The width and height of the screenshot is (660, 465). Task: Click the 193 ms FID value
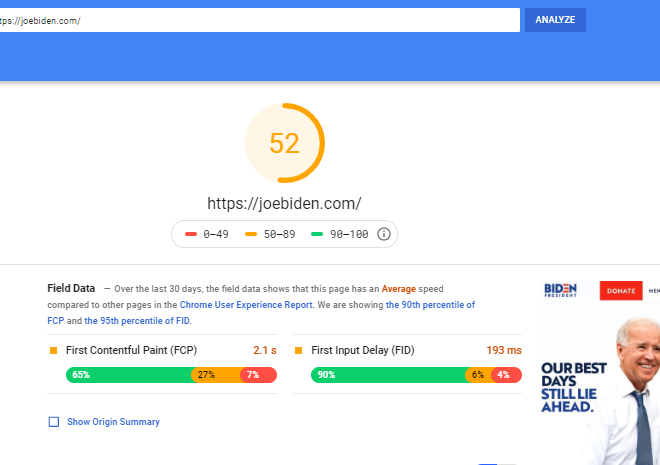coord(504,350)
